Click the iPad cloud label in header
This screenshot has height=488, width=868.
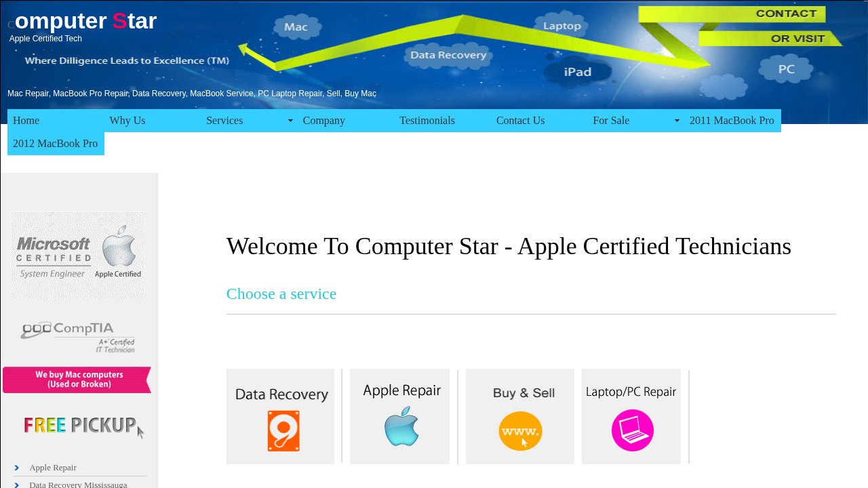click(x=578, y=71)
